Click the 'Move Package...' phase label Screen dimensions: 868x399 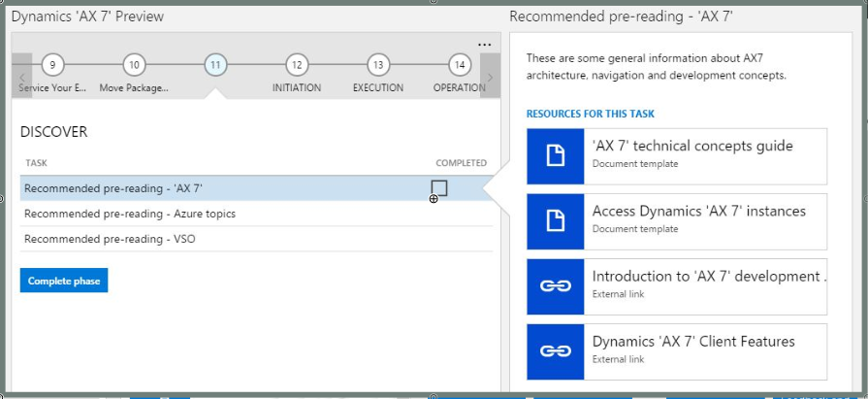(134, 87)
